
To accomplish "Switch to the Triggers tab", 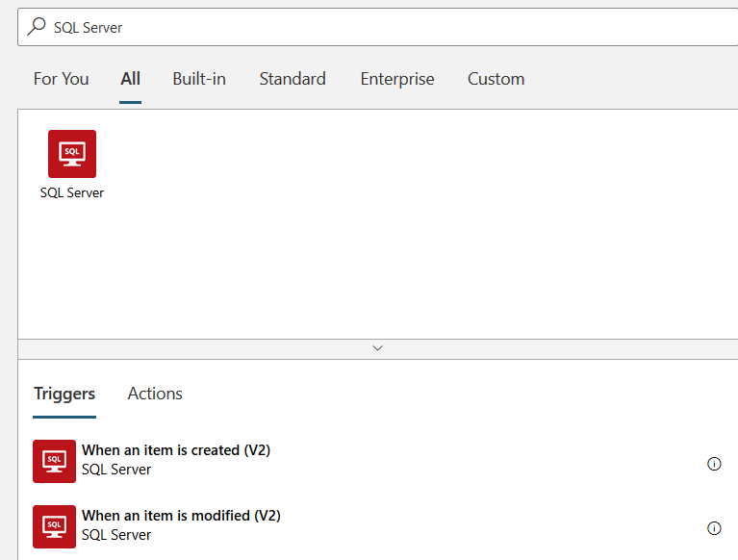I will (x=64, y=394).
